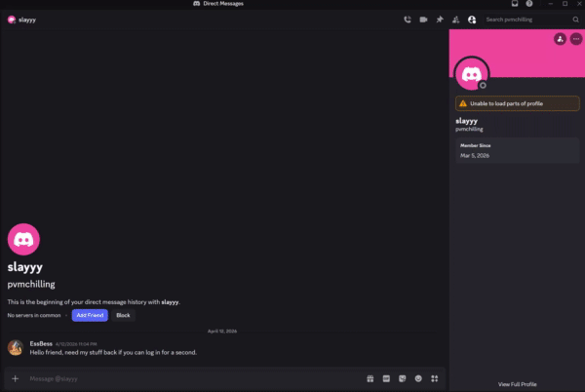Open the gift picker
This screenshot has height=392, width=585.
coord(370,377)
